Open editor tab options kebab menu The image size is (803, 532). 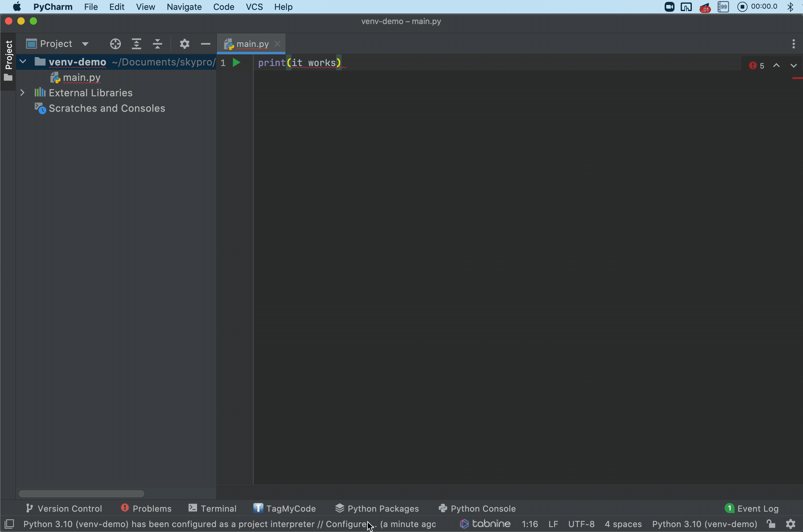[x=793, y=44]
